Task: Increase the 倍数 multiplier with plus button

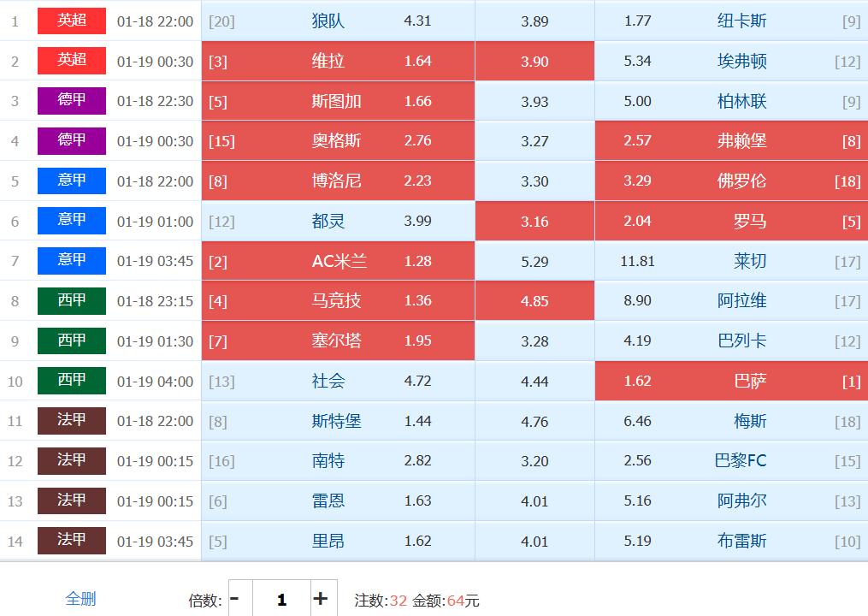Action: 321,599
